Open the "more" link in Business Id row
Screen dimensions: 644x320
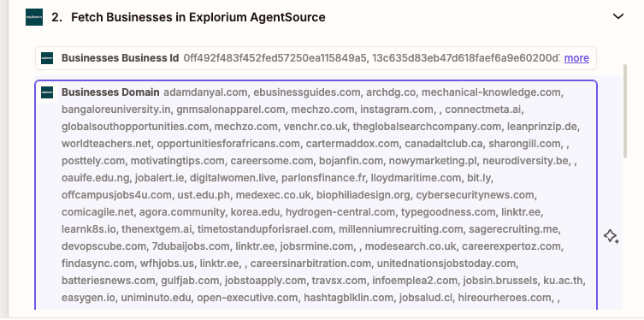tap(576, 58)
